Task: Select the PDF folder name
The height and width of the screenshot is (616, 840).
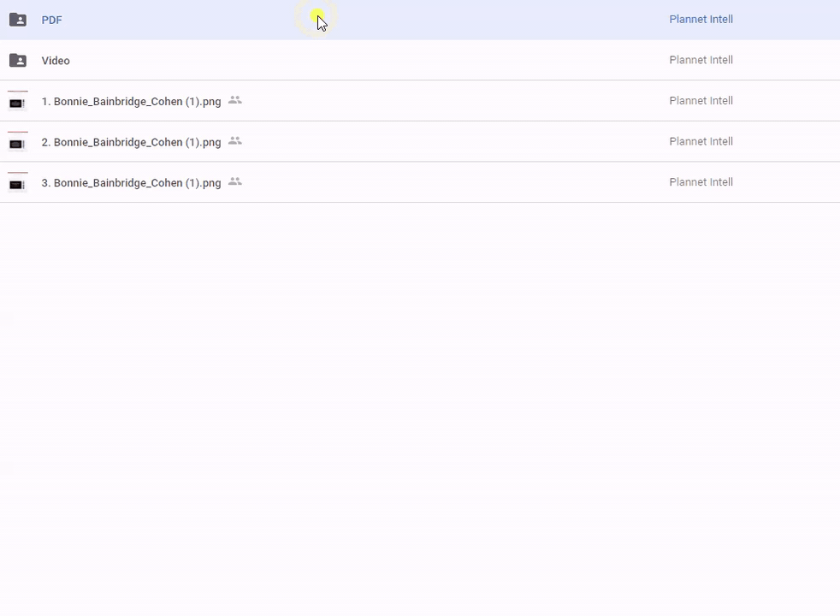Action: [52, 20]
